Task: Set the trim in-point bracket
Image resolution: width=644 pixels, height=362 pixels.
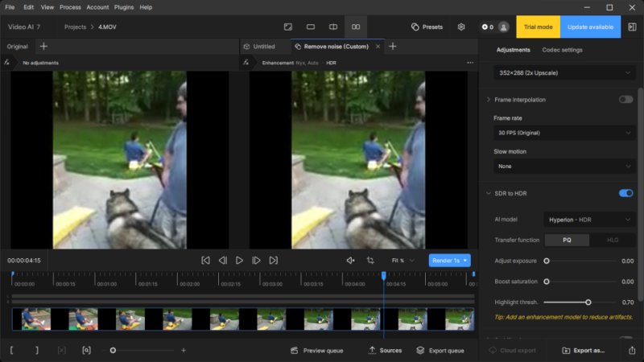Action: point(12,351)
